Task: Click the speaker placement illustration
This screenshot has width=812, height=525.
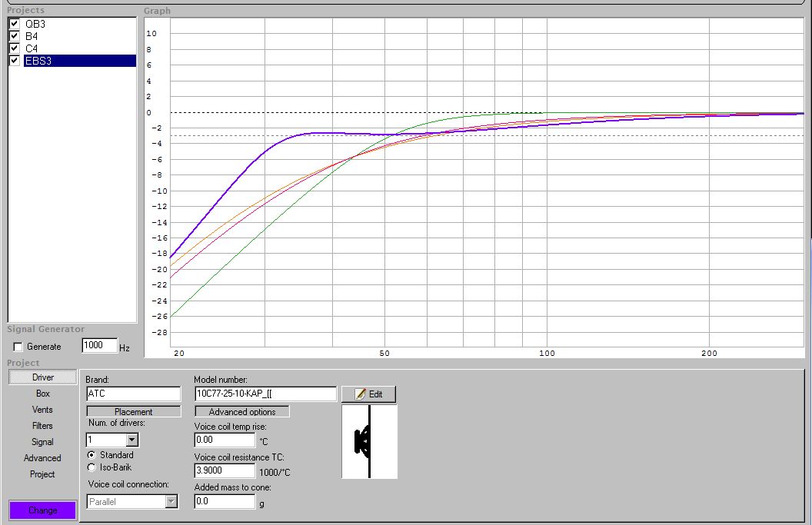Action: pyautogui.click(x=369, y=442)
